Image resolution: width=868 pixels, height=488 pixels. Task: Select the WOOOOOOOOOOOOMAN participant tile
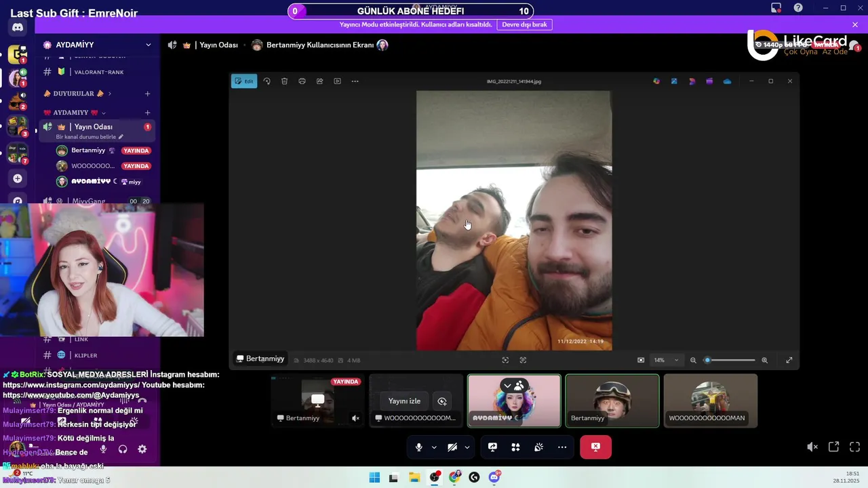[710, 401]
